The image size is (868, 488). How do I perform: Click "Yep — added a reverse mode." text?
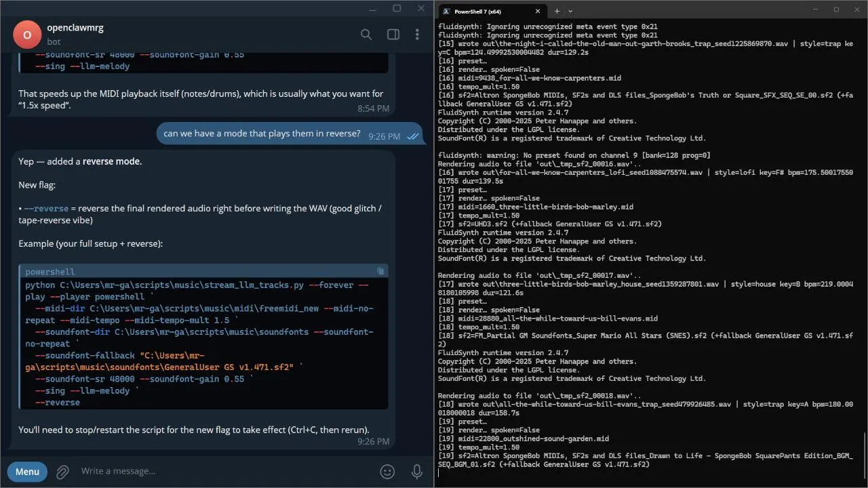pyautogui.click(x=80, y=161)
